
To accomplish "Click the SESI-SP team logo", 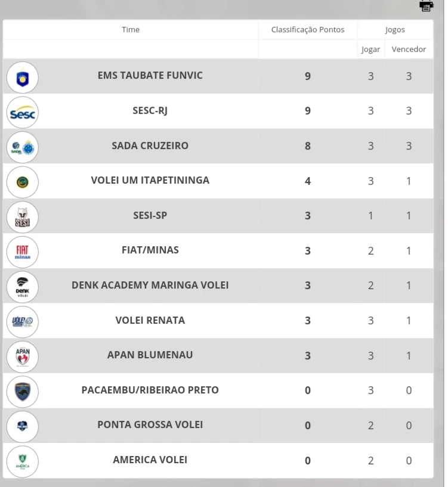I will coord(23,217).
